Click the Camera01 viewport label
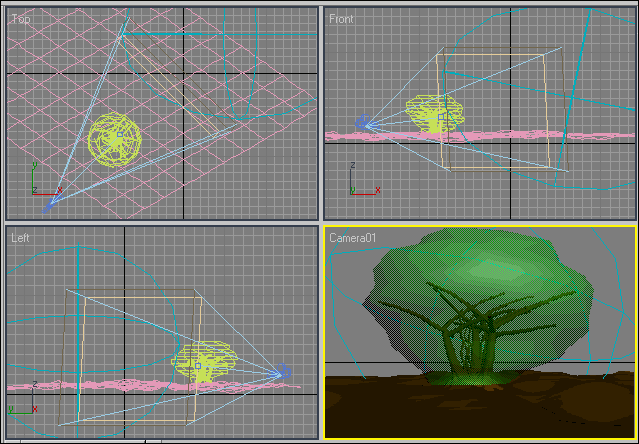Image resolution: width=639 pixels, height=444 pixels. click(x=353, y=237)
